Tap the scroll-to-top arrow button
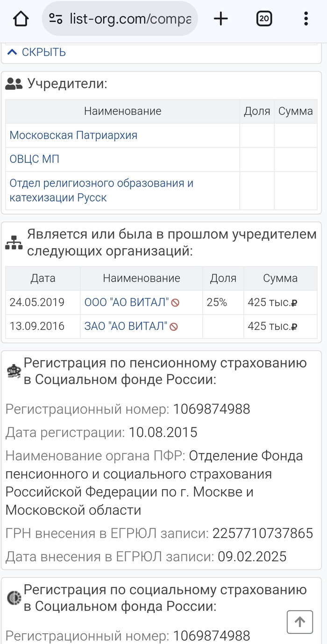The width and height of the screenshot is (327, 644). pos(299,622)
